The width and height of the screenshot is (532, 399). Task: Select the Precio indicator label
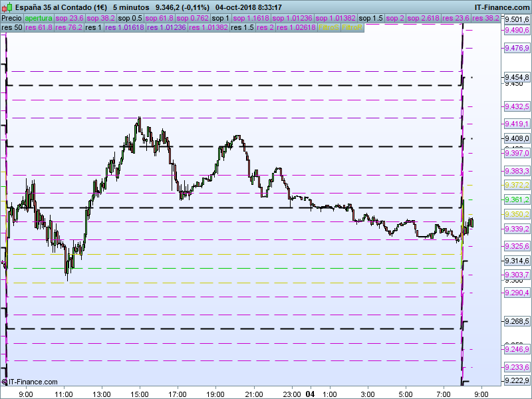tap(12, 19)
